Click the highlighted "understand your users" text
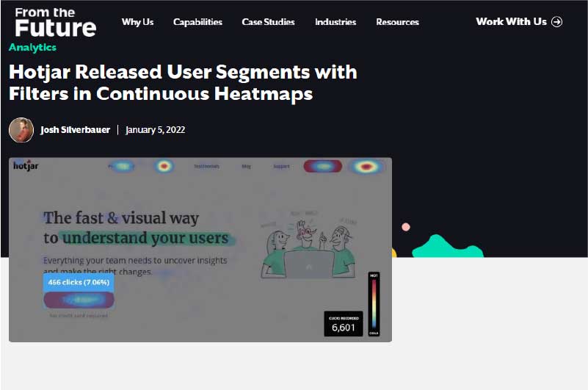This screenshot has height=390, width=588. pyautogui.click(x=145, y=238)
